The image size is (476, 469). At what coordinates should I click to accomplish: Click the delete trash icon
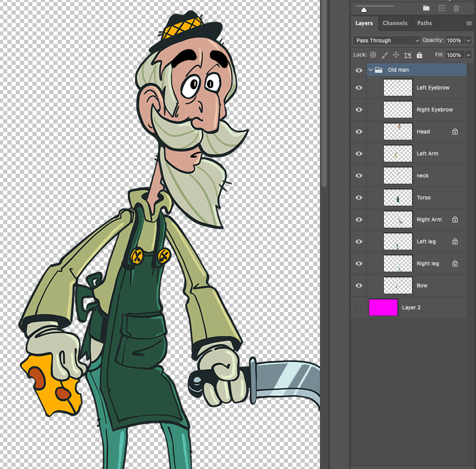456,8
